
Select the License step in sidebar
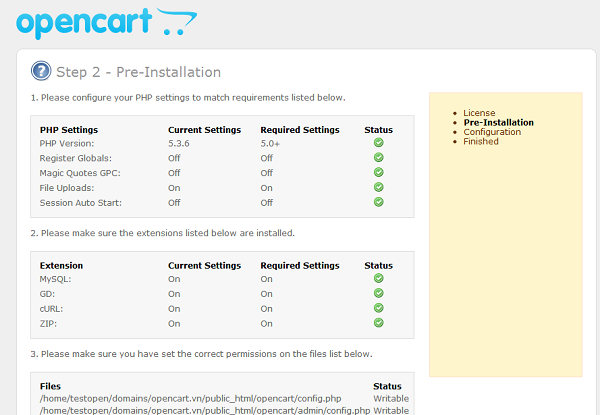tap(479, 113)
